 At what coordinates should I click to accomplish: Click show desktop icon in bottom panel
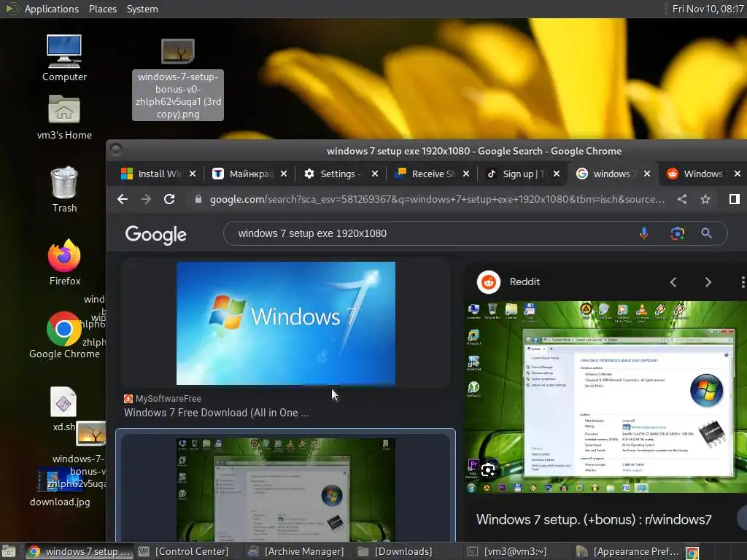point(8,551)
